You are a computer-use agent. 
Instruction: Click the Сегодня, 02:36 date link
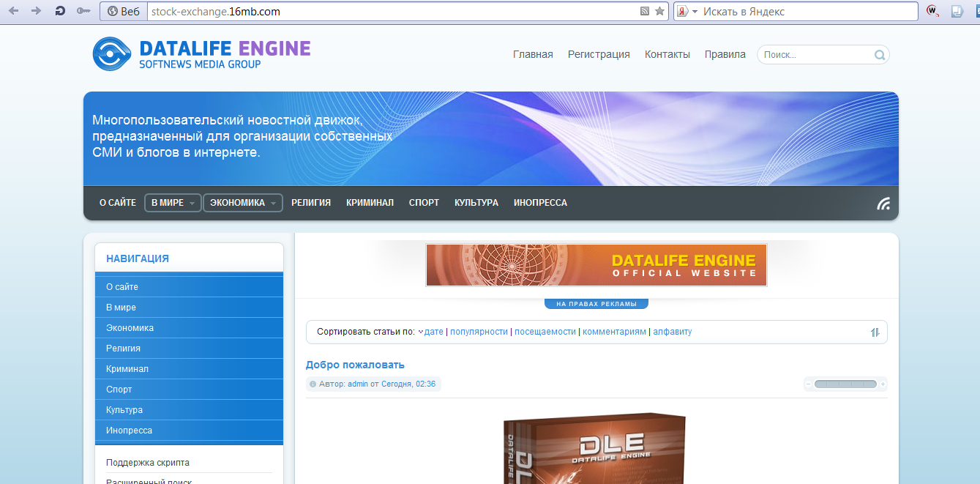[408, 384]
